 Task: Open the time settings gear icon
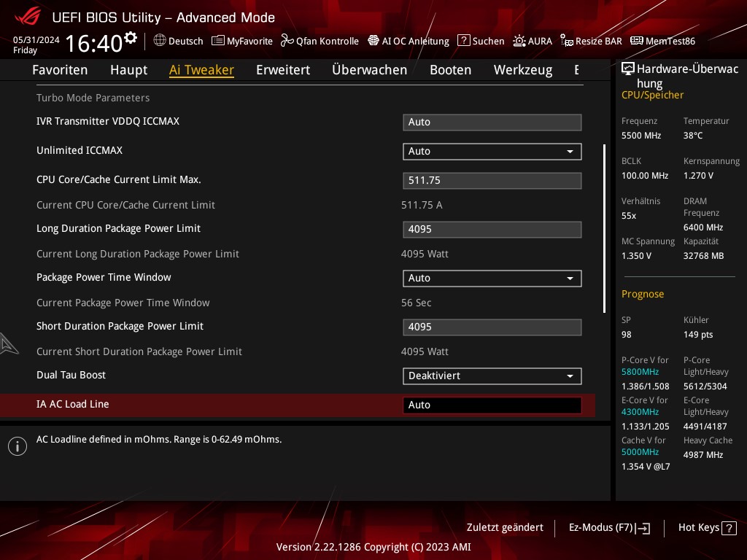click(x=131, y=38)
